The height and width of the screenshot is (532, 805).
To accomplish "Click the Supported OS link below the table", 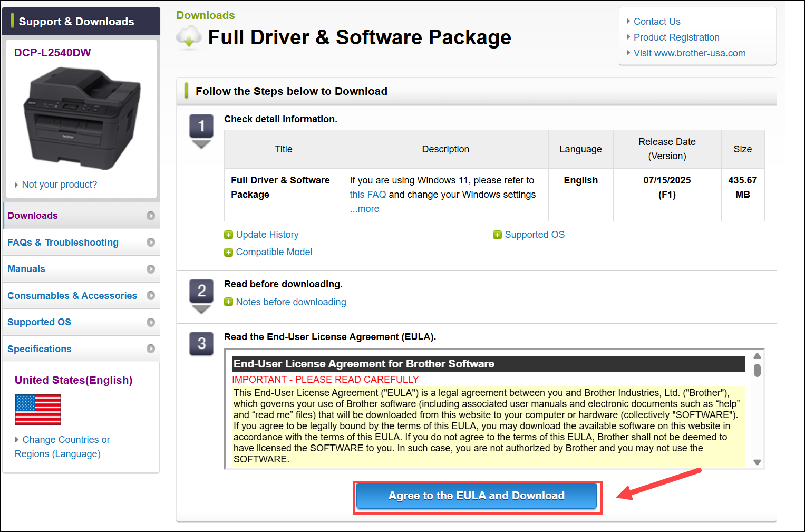I will 535,235.
